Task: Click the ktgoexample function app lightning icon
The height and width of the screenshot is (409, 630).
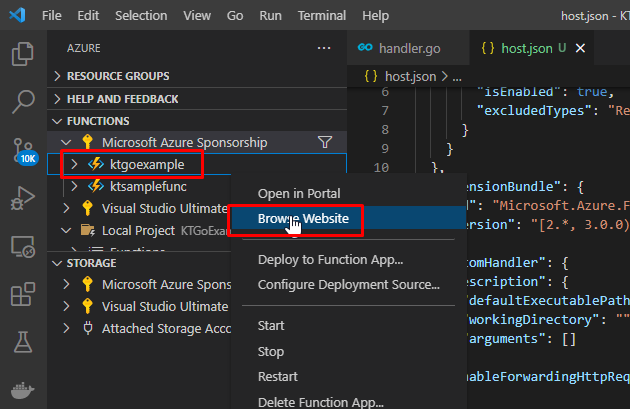Action: pyautogui.click(x=96, y=164)
